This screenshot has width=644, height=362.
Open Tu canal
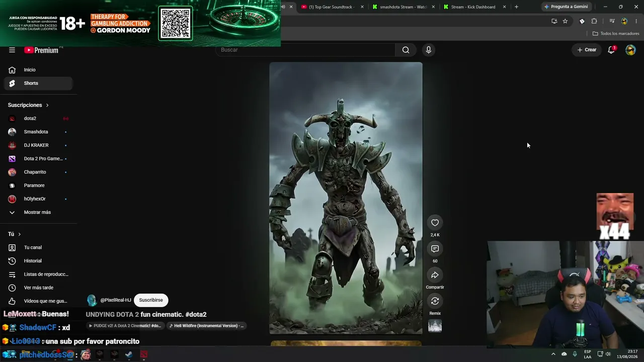coord(38,247)
